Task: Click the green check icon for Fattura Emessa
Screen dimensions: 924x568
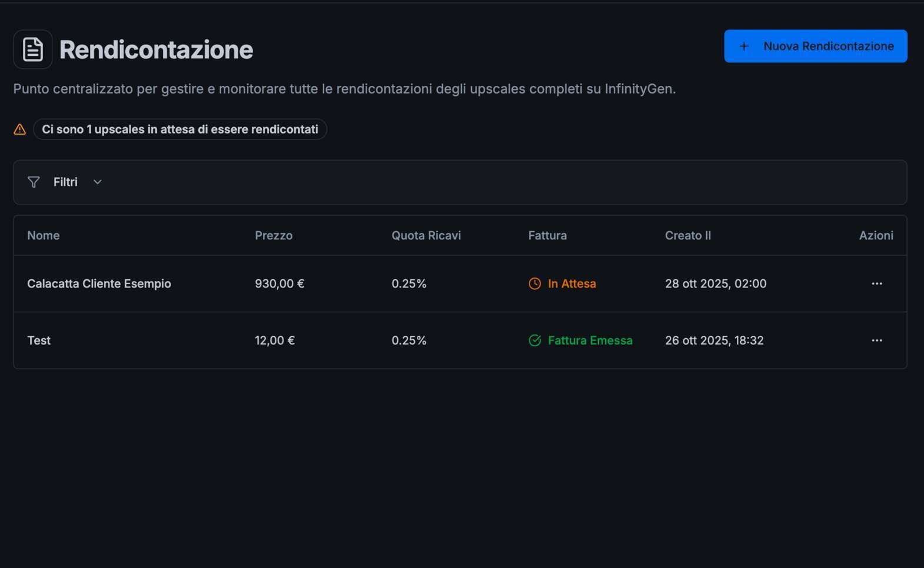Action: pos(535,340)
